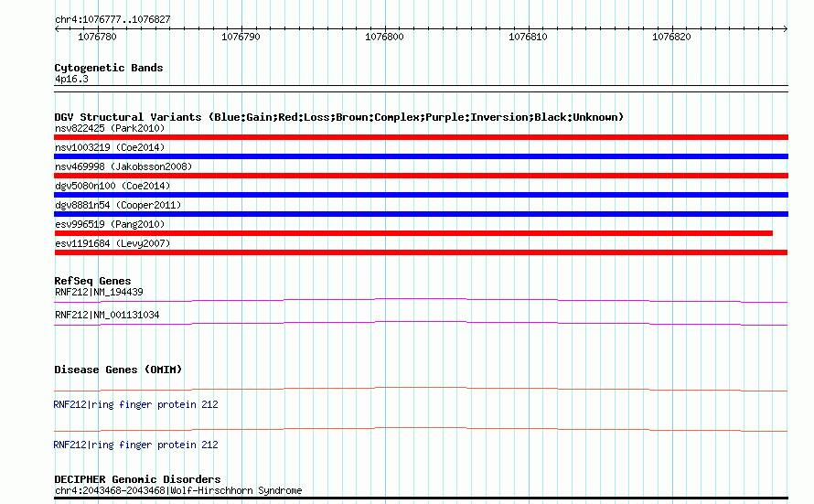Click the left arrow end of the ruler
Viewport: 814px width, 504px height.
(x=57, y=29)
